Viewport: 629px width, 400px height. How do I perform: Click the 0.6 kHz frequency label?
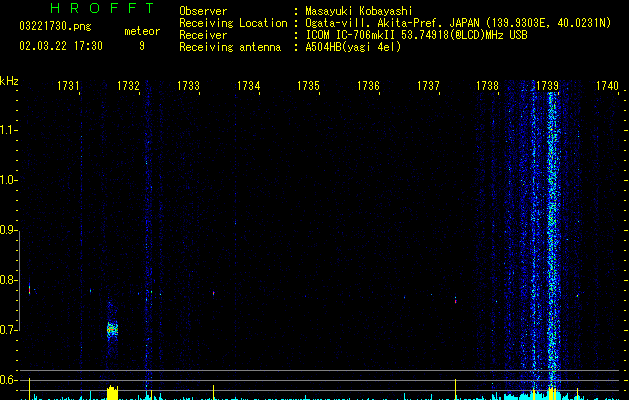click(x=8, y=380)
